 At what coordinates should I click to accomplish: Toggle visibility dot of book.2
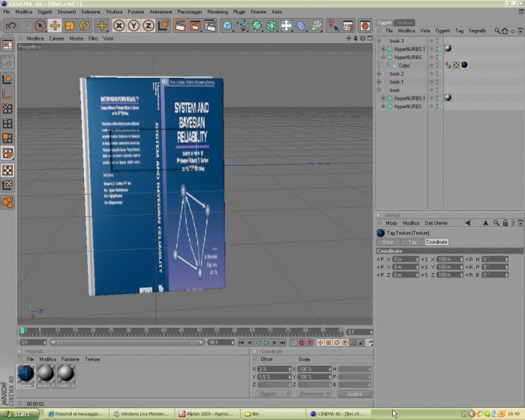(431, 73)
